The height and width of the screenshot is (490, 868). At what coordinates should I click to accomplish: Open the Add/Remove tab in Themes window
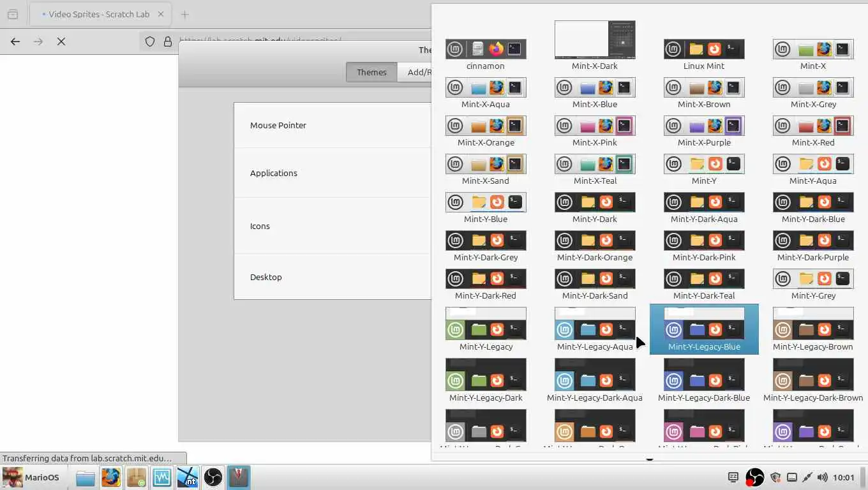(415, 72)
